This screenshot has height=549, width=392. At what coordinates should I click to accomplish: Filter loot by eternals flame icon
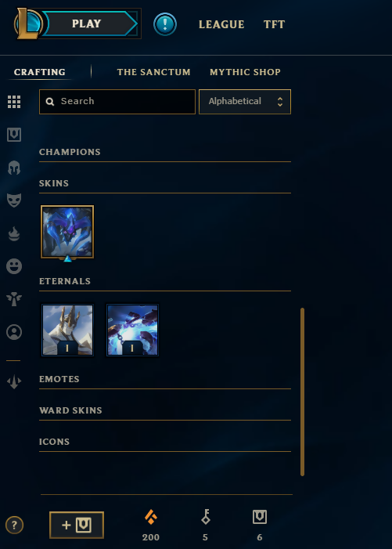(x=14, y=233)
